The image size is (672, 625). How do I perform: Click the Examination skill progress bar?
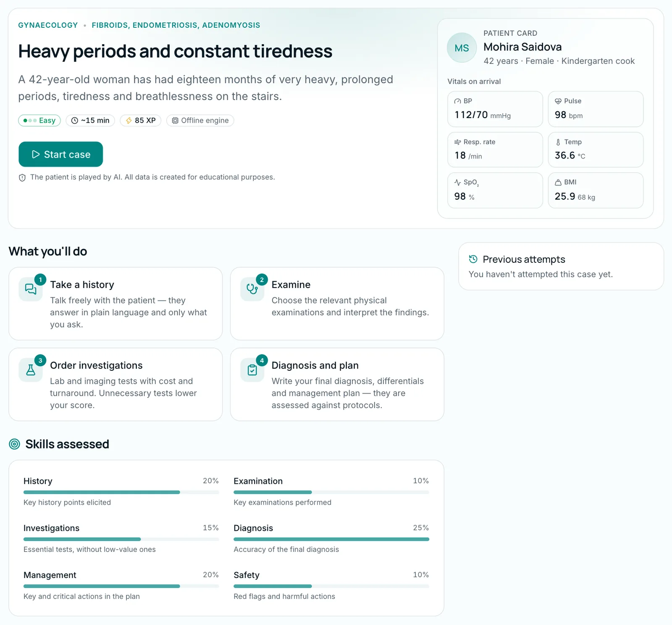331,492
